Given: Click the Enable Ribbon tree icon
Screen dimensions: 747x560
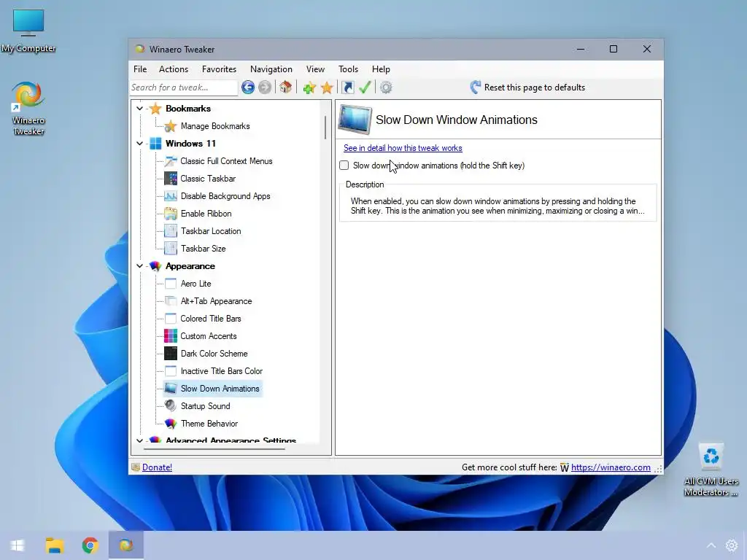Looking at the screenshot, I should point(171,214).
